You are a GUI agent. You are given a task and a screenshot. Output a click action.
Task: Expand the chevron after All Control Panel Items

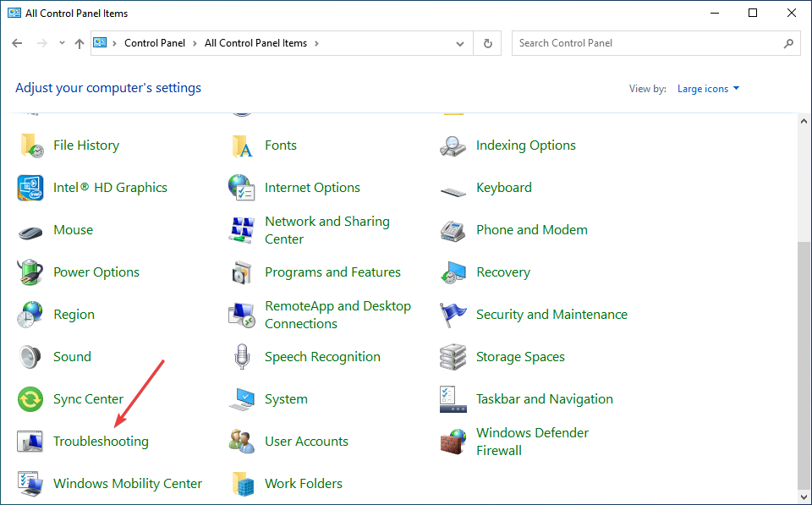click(316, 43)
